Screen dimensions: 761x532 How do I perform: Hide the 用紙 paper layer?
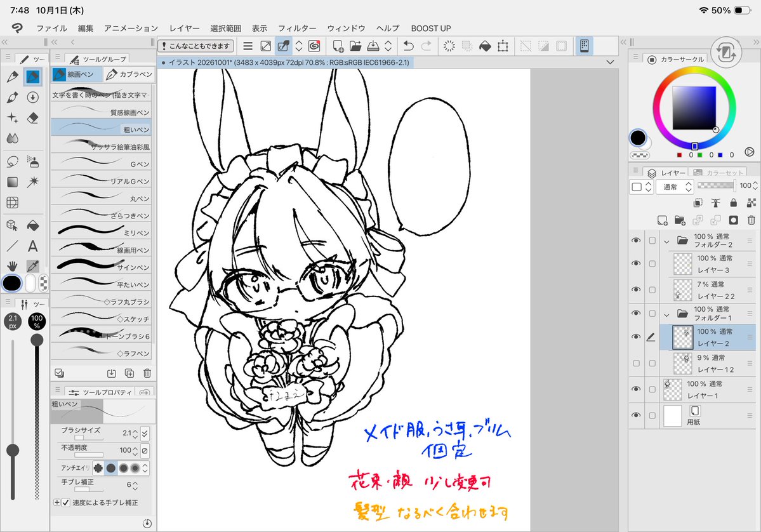click(636, 415)
